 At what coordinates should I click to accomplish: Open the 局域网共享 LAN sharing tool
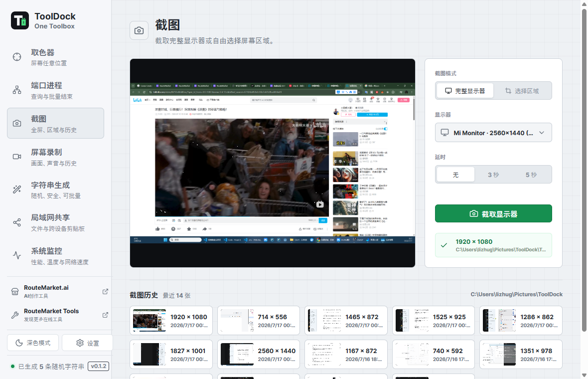tap(55, 222)
